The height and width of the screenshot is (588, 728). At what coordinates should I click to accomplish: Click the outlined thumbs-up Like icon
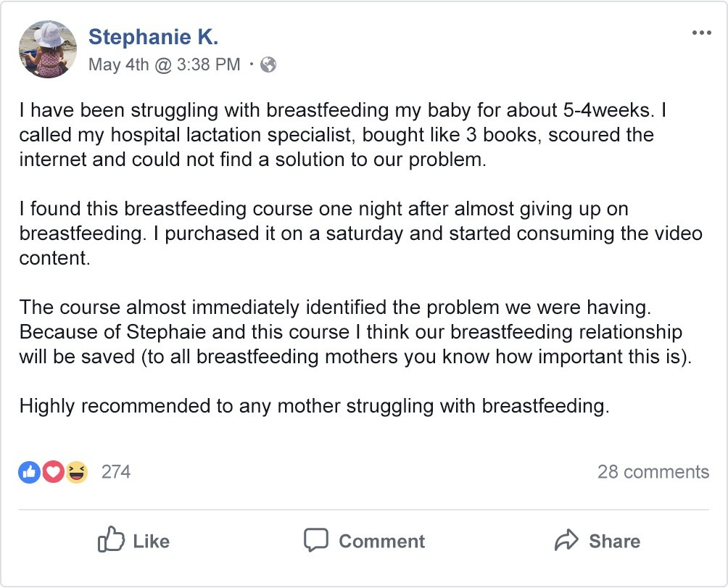pos(110,540)
